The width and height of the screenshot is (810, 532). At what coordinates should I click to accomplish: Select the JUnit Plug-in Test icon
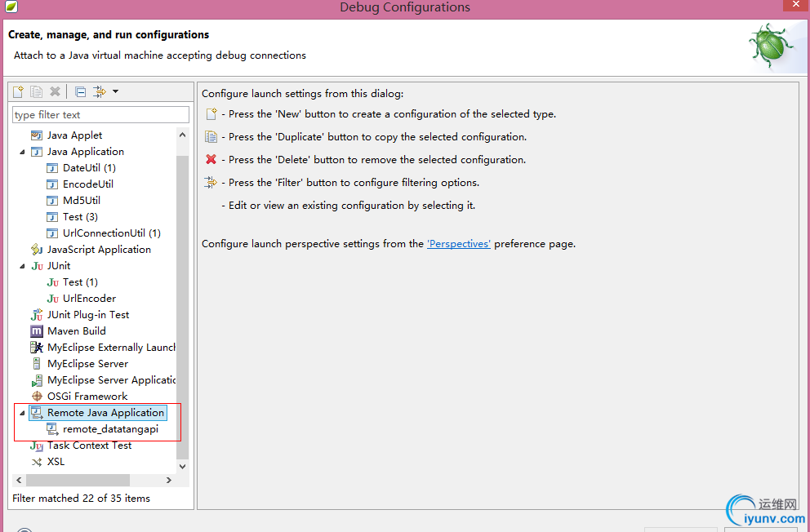37,315
